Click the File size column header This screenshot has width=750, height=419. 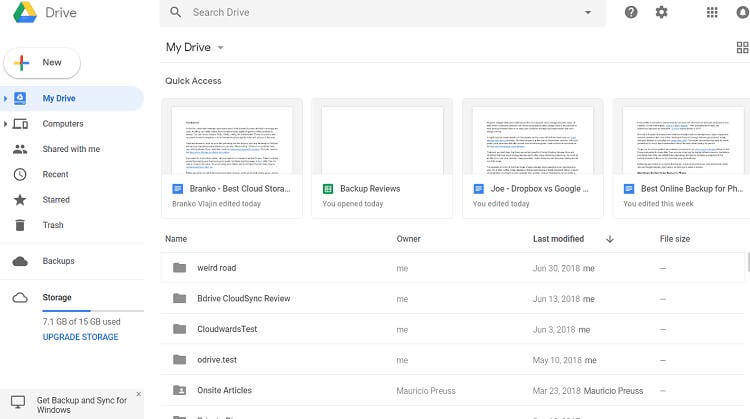click(674, 239)
